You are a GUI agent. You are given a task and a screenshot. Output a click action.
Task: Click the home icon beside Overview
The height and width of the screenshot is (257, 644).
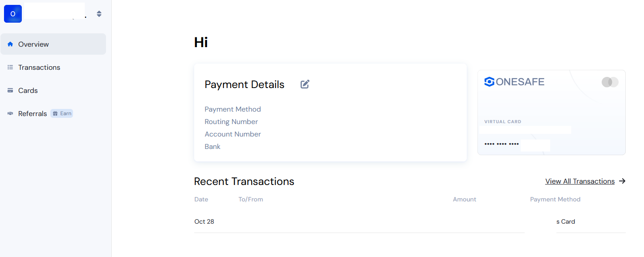[x=10, y=44]
